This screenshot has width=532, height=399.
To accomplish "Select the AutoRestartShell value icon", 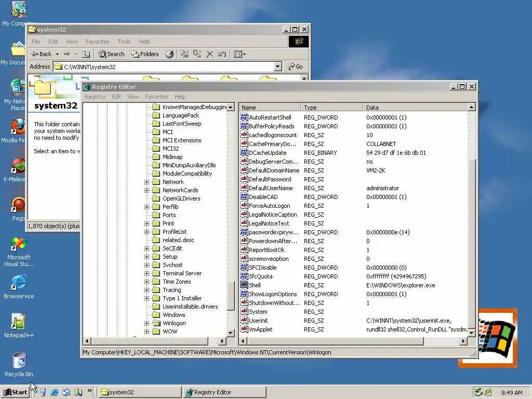I will [244, 117].
